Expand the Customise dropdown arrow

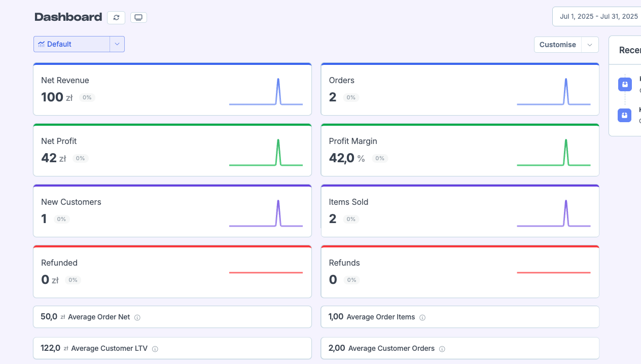click(590, 45)
